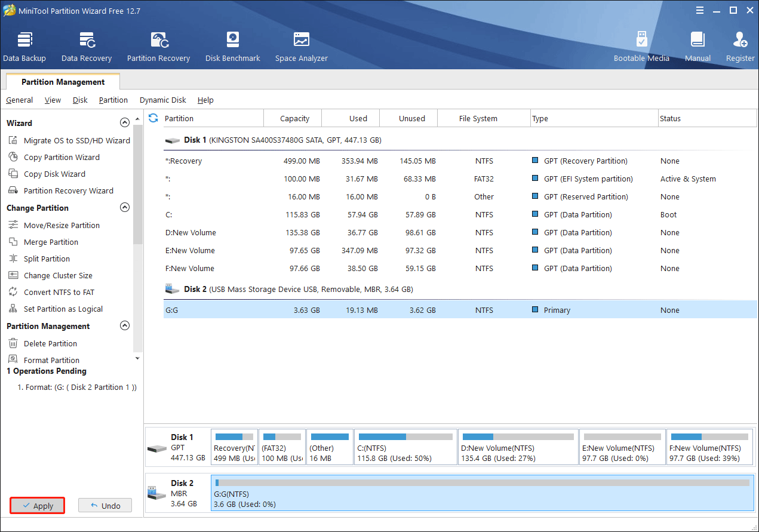Open the hamburger menu in title bar

[699, 10]
